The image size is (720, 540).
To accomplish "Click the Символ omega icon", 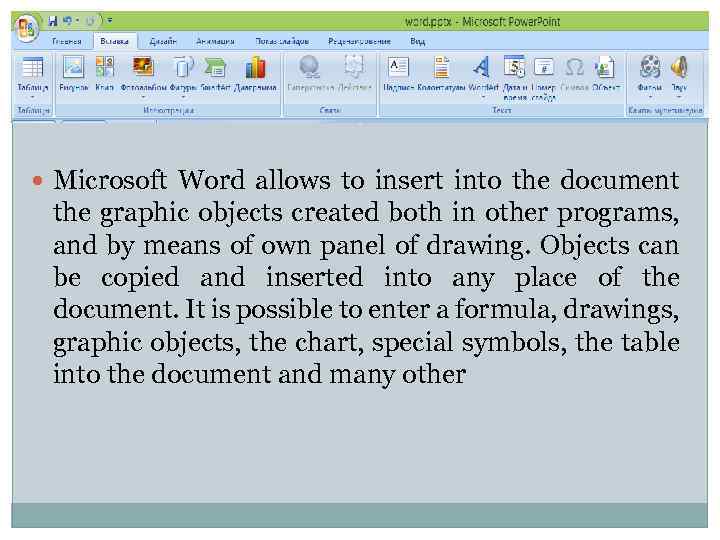I will tap(574, 68).
